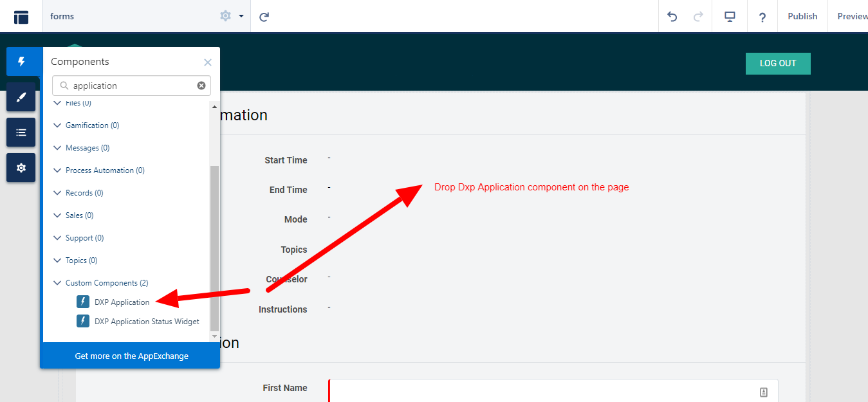
Task: Click the Experience Builder menu icon
Action: 21,17
